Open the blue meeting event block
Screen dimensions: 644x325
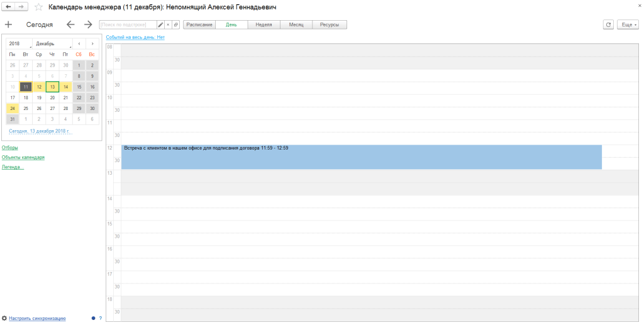361,157
